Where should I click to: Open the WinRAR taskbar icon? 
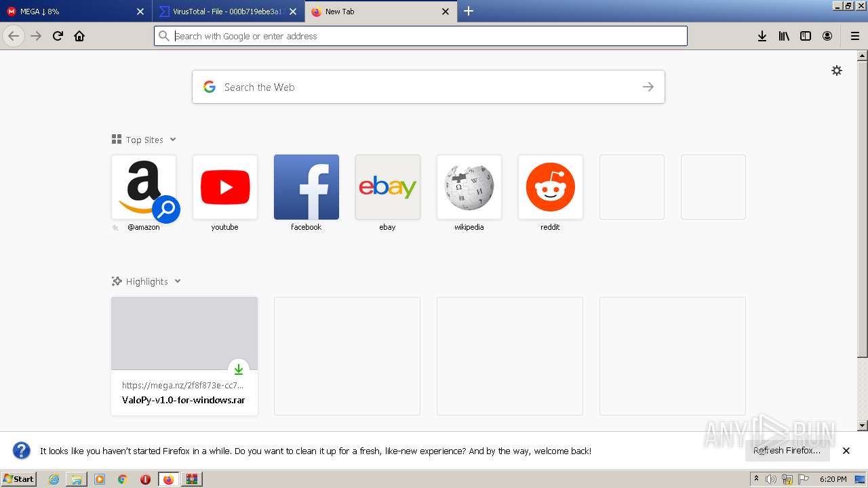(x=191, y=479)
